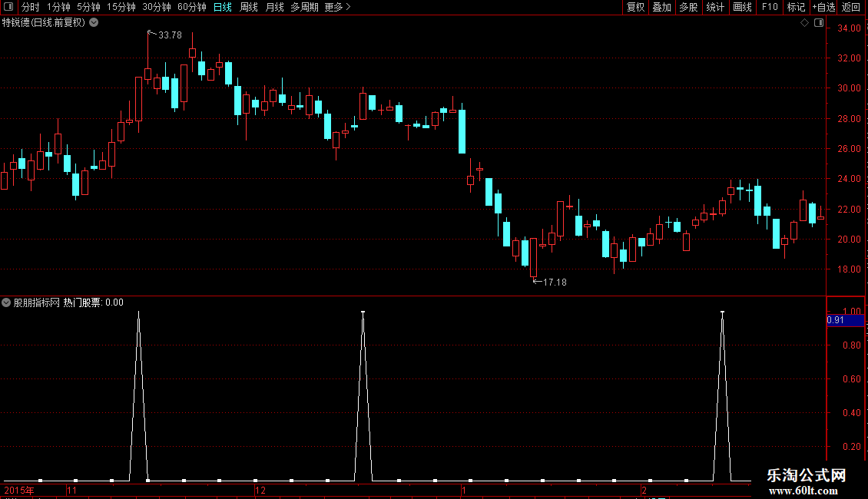Switch to 分时 intraday view
The width and height of the screenshot is (868, 499).
[31, 7]
